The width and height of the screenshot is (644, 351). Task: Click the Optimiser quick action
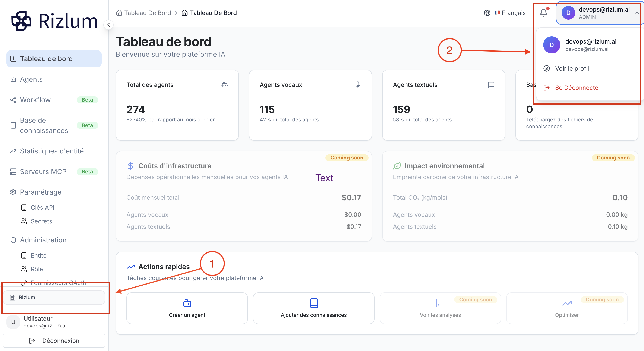567,308
